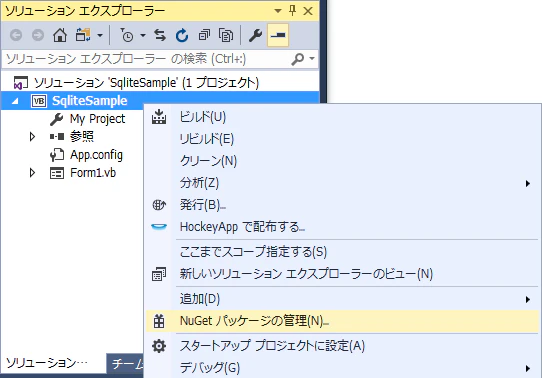Viewport: 542px width, 378px height.
Task: Open dropdown arrow beside pending changes filter
Action: click(143, 35)
